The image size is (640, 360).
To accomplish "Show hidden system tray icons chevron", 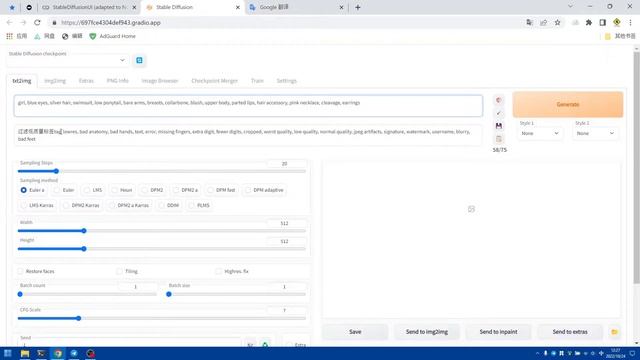I will point(537,353).
